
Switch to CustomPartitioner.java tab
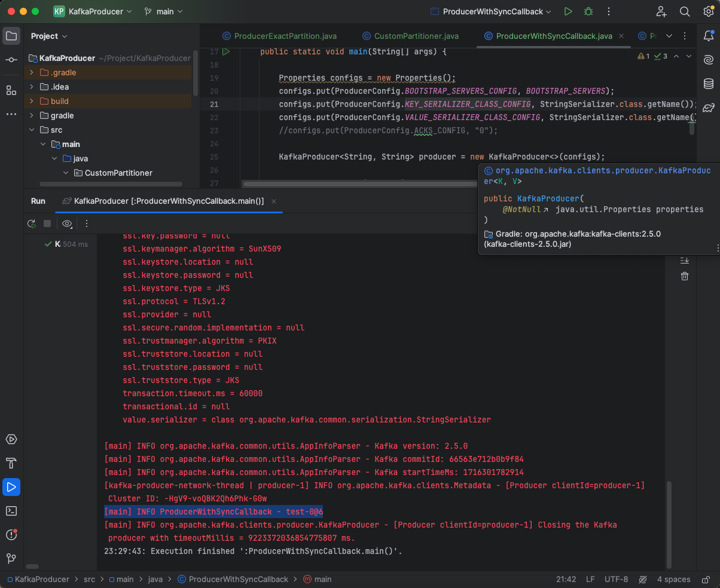tap(410, 36)
